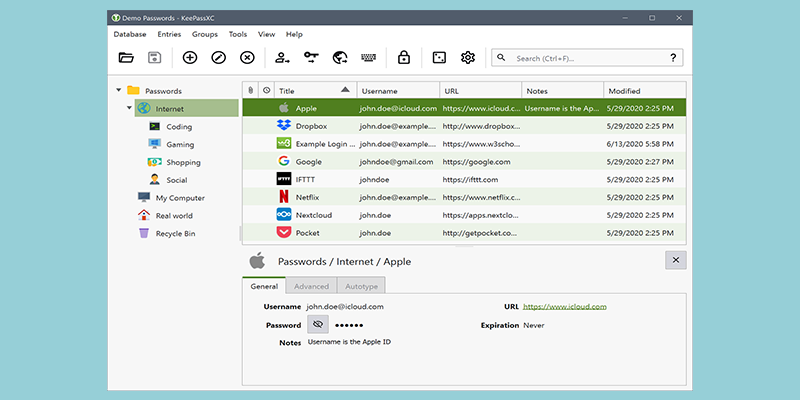Select the Internet group
Image resolution: width=800 pixels, height=400 pixels.
[187, 108]
